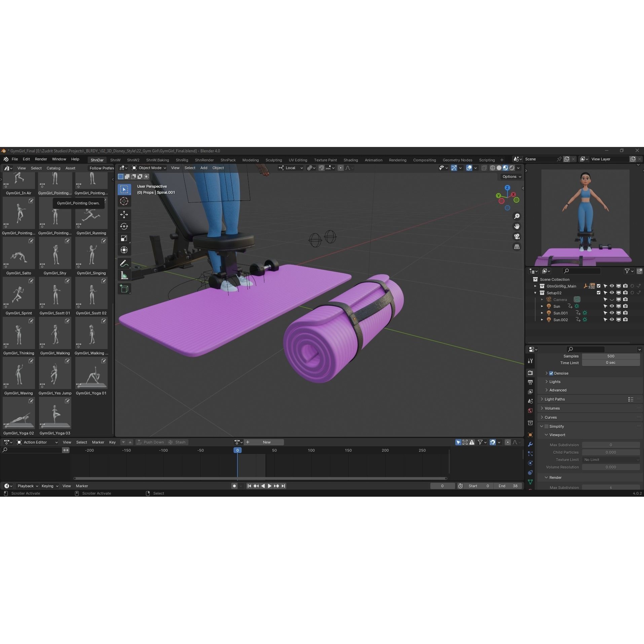
Task: Open World properties tab
Action: pos(530,411)
